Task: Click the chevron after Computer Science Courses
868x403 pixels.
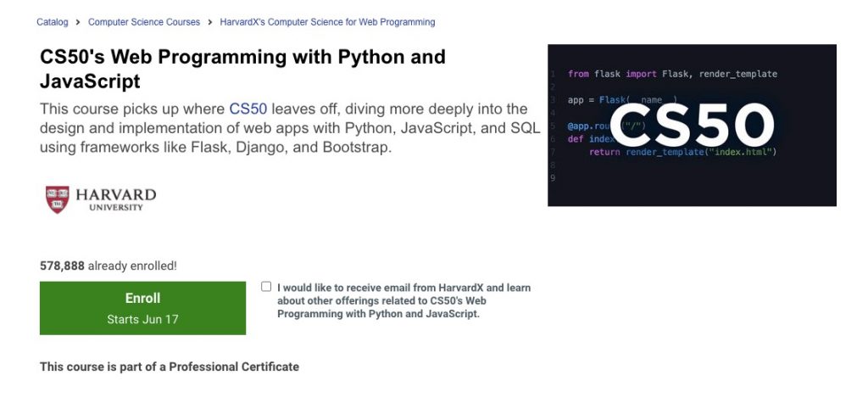Action: [210, 22]
